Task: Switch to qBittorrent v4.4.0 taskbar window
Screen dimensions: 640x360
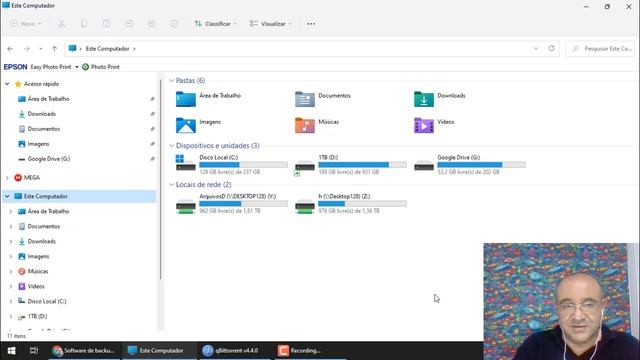Action: tap(234, 351)
